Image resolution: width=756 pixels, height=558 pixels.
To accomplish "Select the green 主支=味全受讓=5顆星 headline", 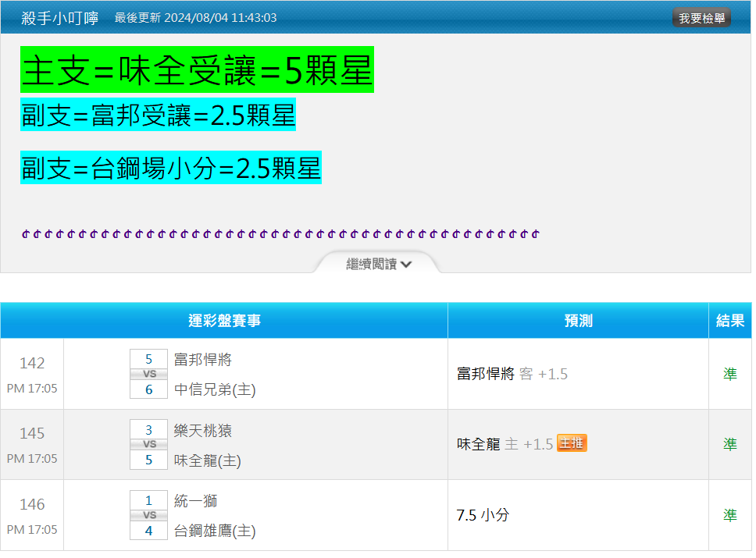I will [x=197, y=69].
